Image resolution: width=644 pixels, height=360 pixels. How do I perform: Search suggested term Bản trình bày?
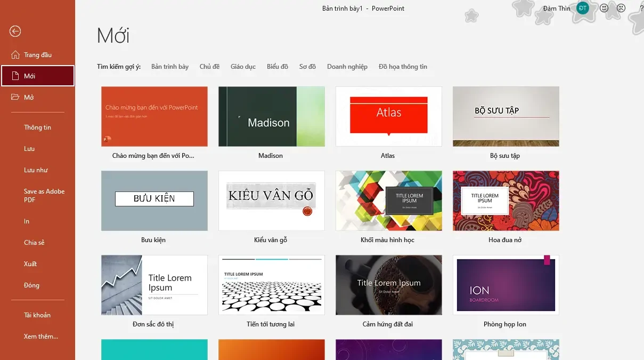tap(170, 67)
